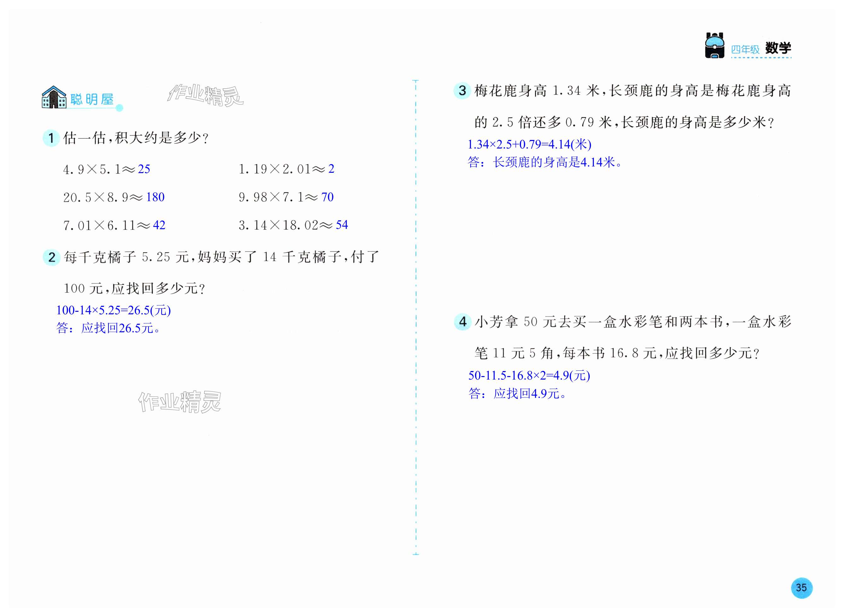Click the page number 35 badge
This screenshot has width=844, height=616.
coord(801,588)
